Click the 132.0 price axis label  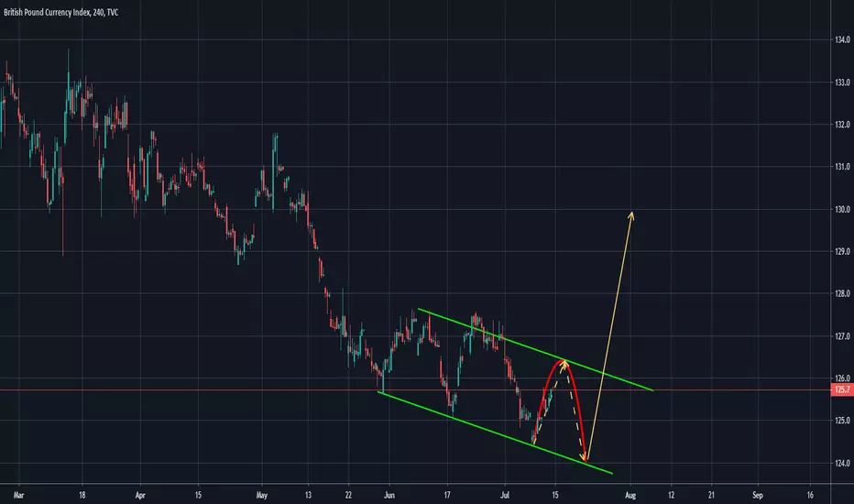[x=842, y=125]
